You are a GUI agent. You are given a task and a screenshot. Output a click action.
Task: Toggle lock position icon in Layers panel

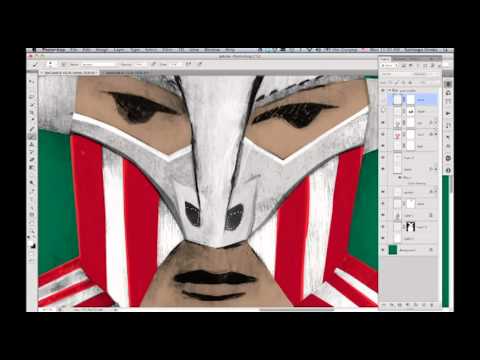[x=404, y=82]
